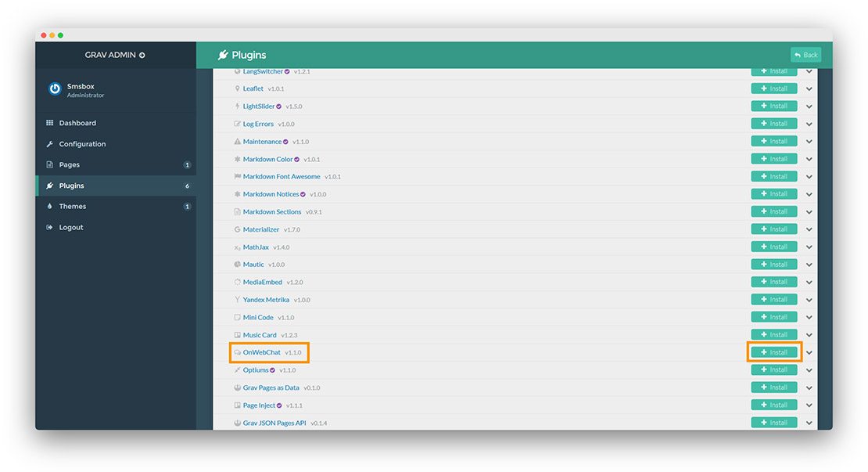Click the Maintenance warning triangle icon
The height and width of the screenshot is (472, 868).
[238, 141]
